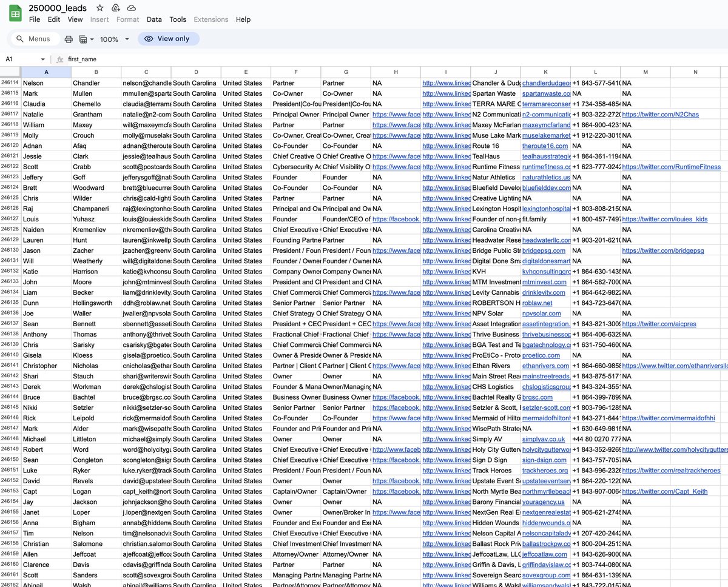Screen dimensions: 728x587
Task: Click the add to Drive icon
Action: (x=115, y=8)
